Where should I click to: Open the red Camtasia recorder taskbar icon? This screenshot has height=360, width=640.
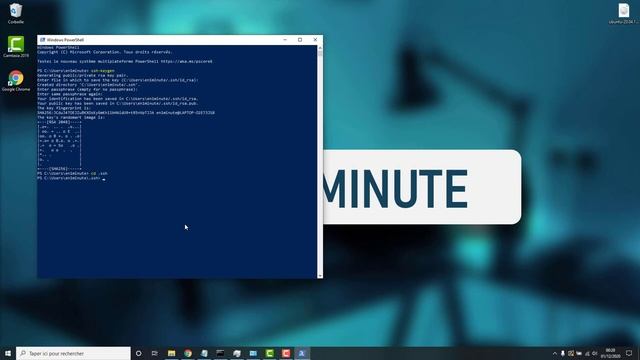(286, 353)
